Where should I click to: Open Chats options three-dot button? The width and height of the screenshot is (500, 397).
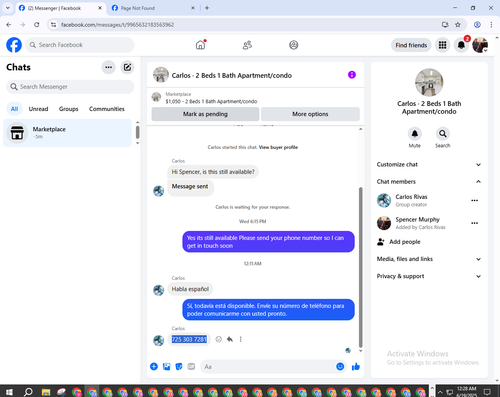tap(108, 67)
